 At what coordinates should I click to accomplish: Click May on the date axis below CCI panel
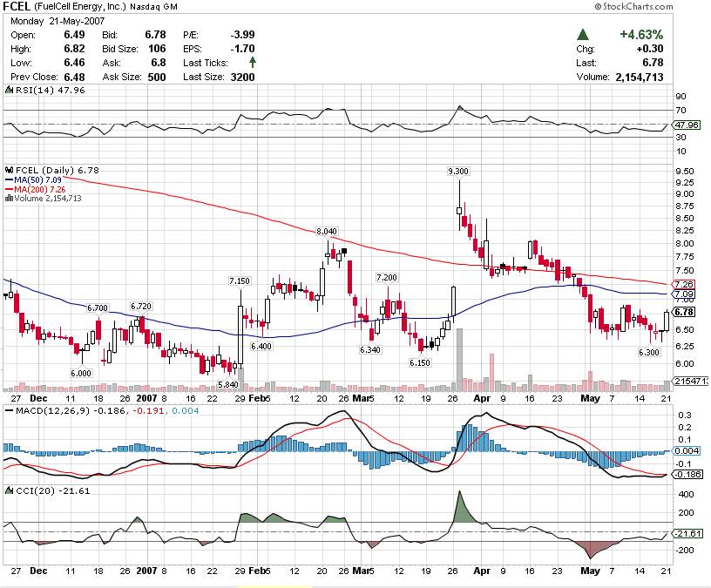[590, 571]
